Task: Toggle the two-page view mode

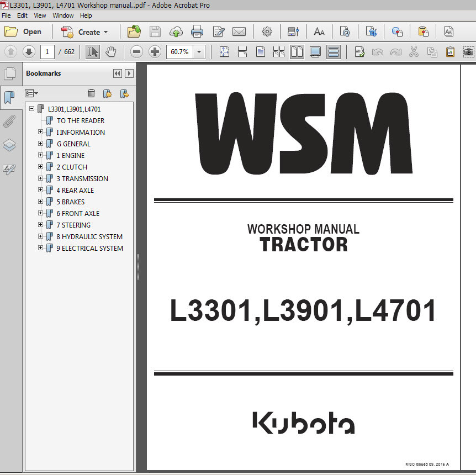Action: 297,52
